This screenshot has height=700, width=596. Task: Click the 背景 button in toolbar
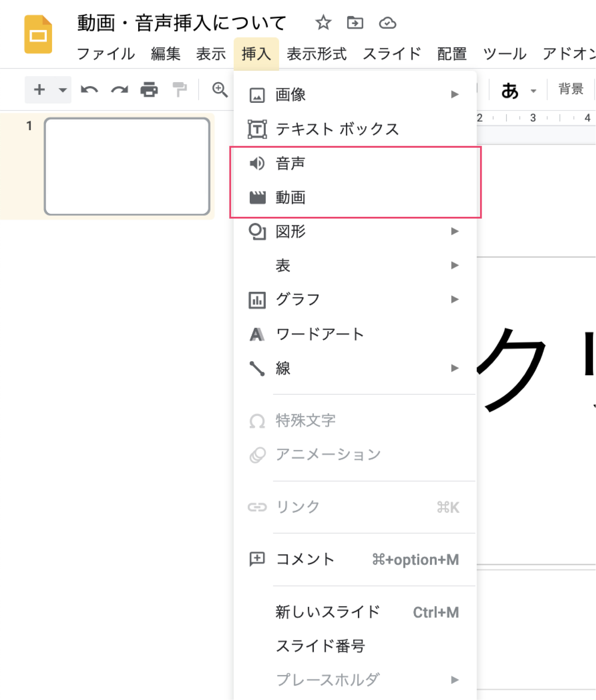(x=571, y=89)
